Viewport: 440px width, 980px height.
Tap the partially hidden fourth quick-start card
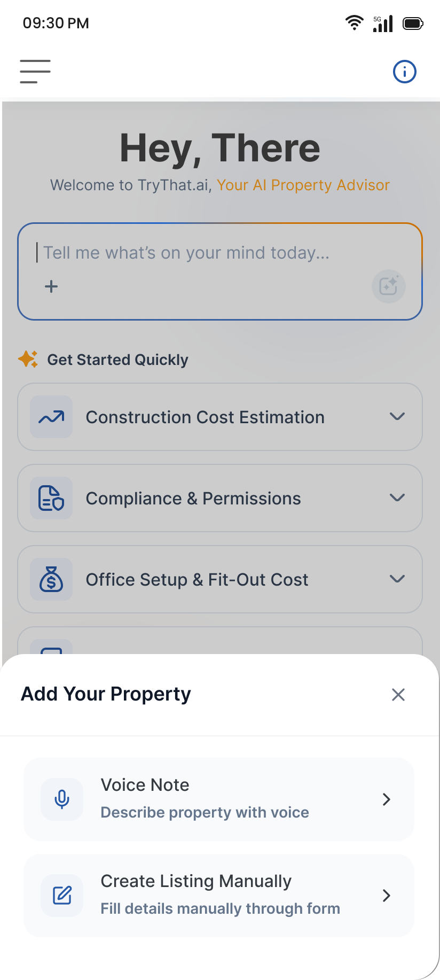click(x=220, y=641)
